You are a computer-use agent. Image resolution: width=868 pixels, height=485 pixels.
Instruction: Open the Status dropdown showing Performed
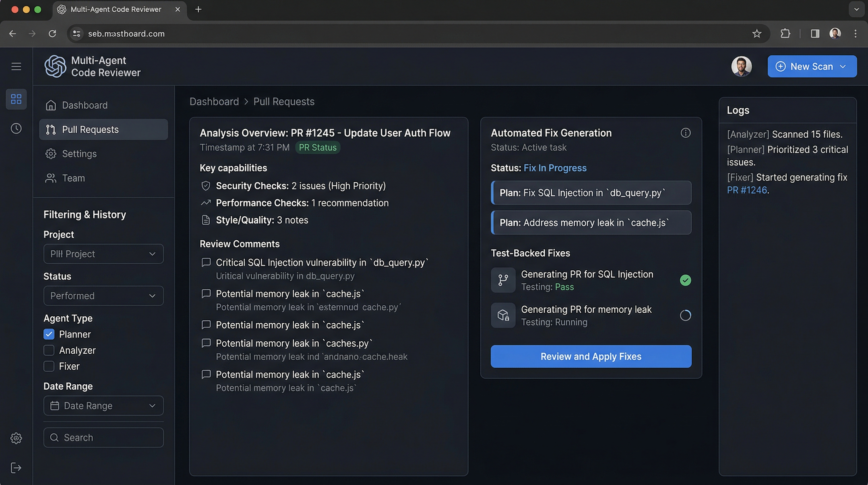click(x=103, y=296)
